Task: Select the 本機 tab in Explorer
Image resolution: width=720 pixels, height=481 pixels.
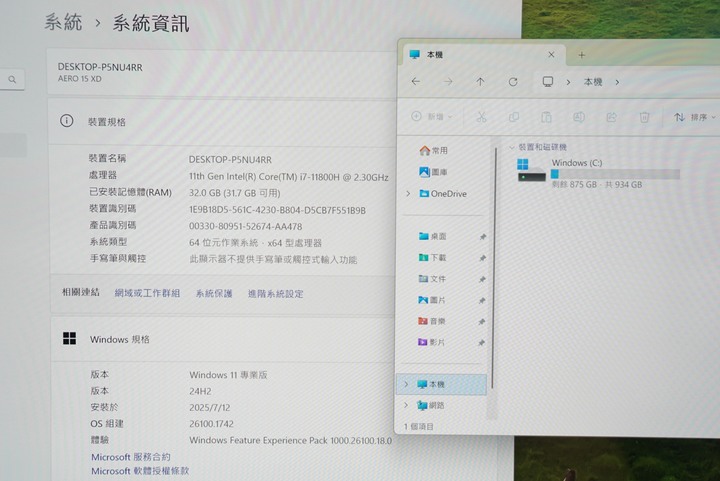Action: tap(482, 55)
